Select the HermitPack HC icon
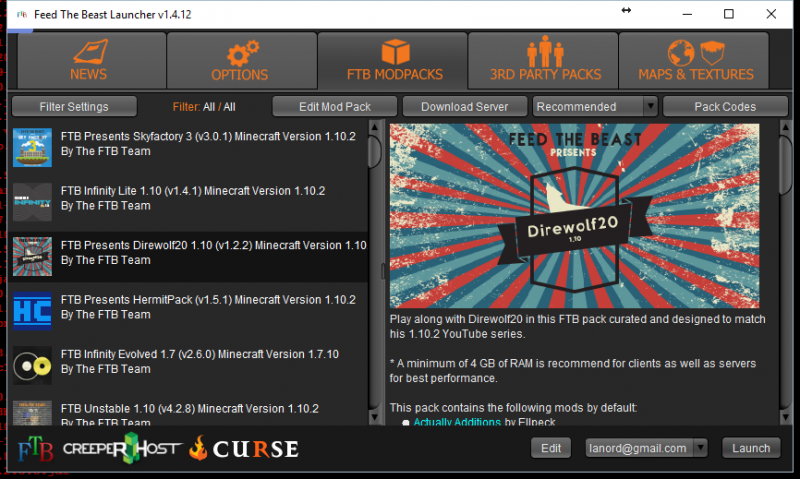 click(x=32, y=311)
